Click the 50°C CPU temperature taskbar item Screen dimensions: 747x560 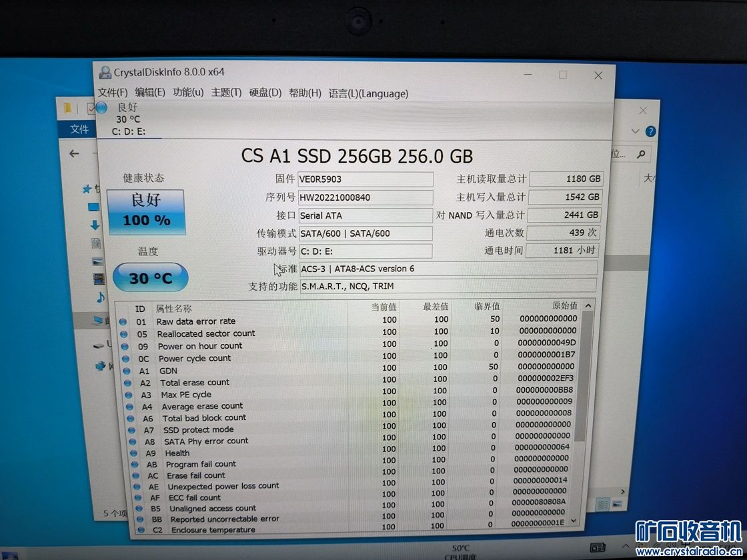point(460,553)
